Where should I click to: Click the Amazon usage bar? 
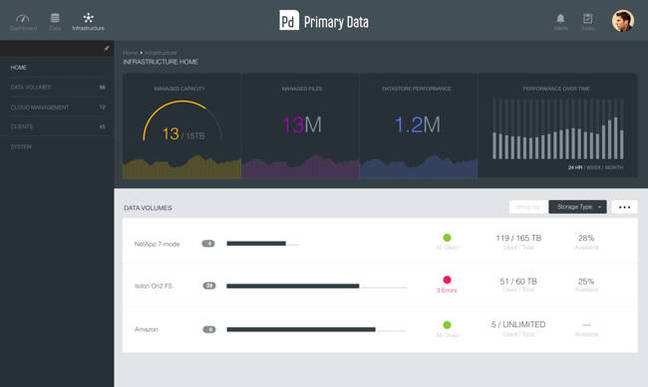click(x=317, y=330)
